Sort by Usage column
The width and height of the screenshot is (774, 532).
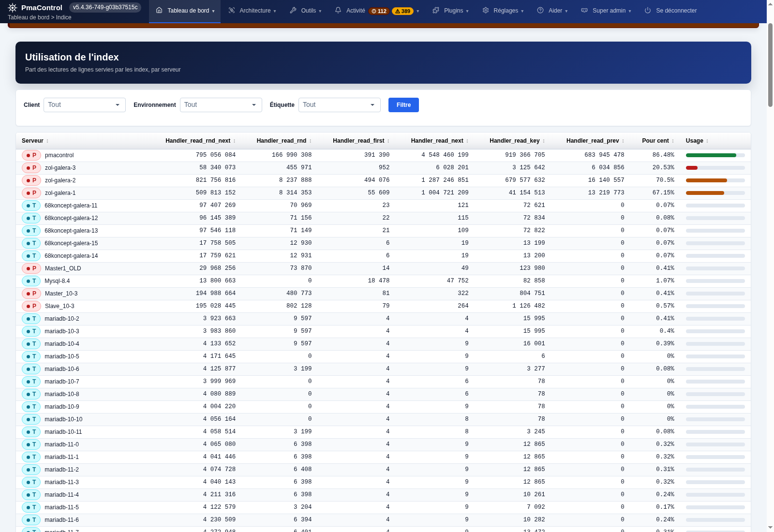coord(697,141)
